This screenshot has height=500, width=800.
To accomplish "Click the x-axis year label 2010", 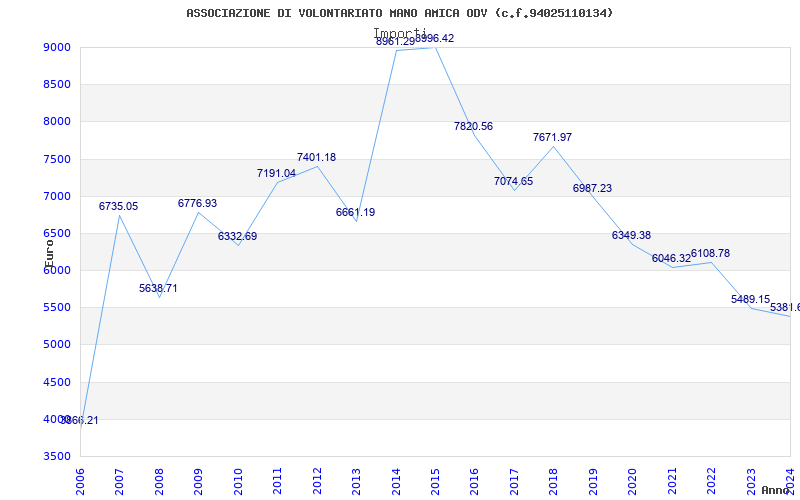I will click(x=238, y=480).
